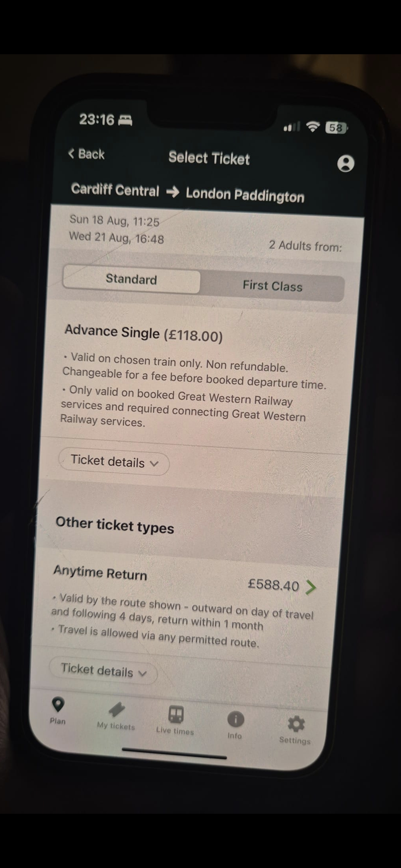Tap the Back chevron arrow
The image size is (401, 868).
pos(71,154)
